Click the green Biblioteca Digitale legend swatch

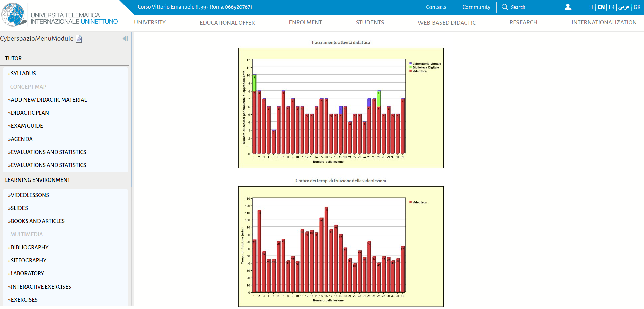coord(410,67)
